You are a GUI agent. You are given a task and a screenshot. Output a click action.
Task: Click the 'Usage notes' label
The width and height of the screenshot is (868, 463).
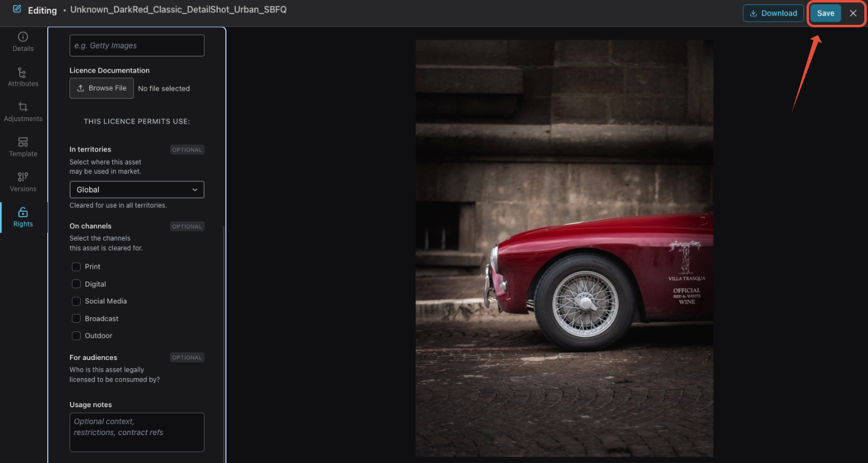click(x=91, y=405)
